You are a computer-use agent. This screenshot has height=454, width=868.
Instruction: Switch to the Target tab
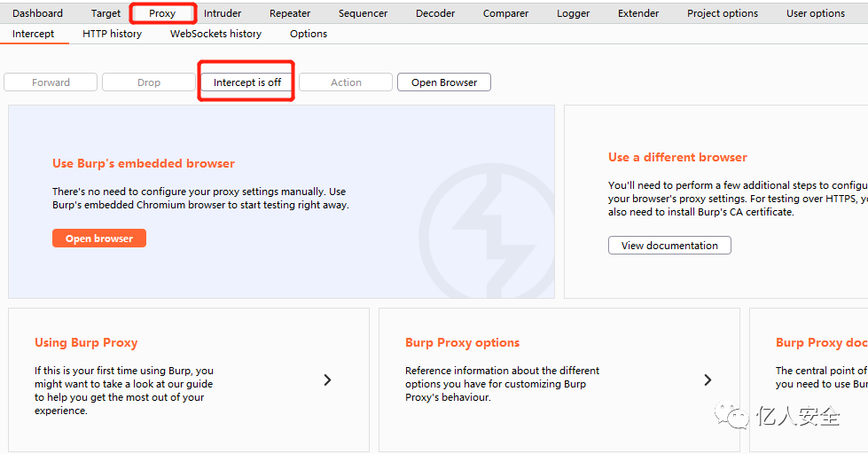106,13
